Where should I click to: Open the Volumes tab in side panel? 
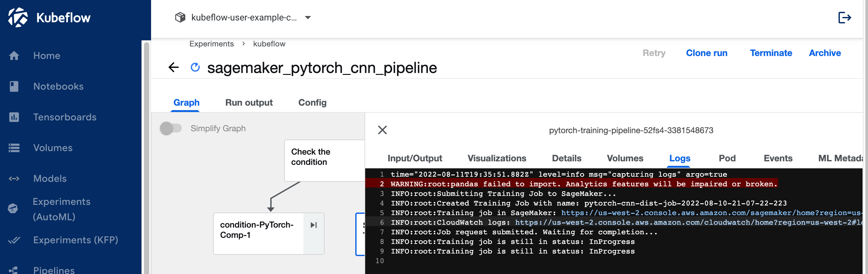pos(625,158)
